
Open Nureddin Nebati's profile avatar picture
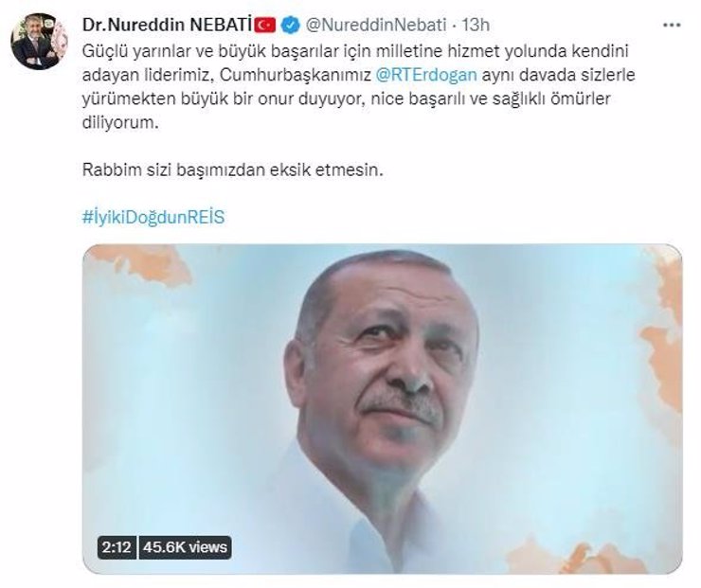coord(40,41)
